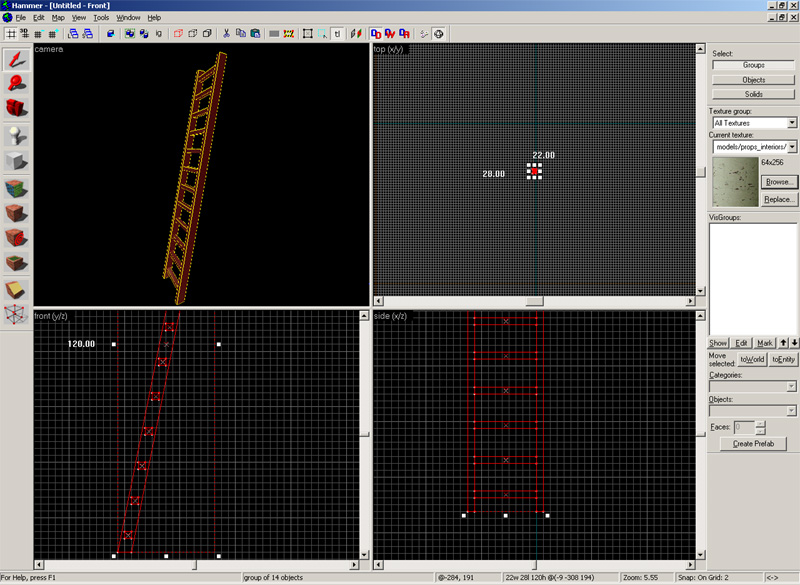Toggle the 2D grid display button

11,33
